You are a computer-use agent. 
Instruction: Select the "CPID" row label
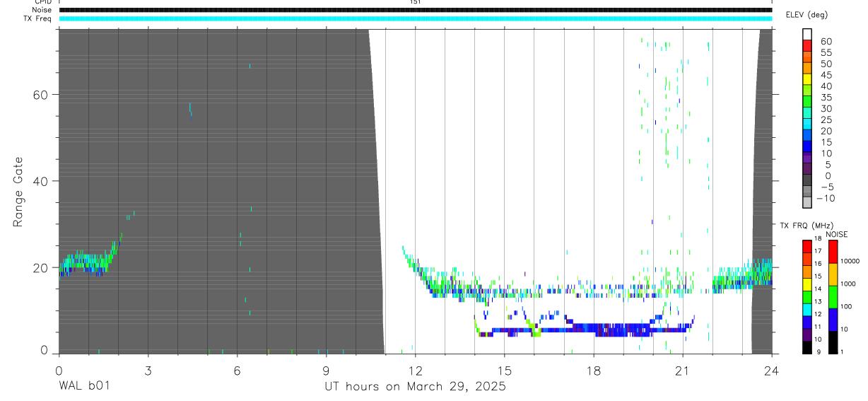42,2
